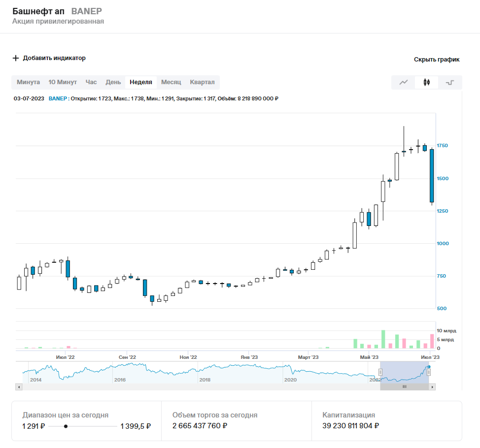Click the 1250 price axis label
The height and width of the screenshot is (448, 480).
click(443, 211)
